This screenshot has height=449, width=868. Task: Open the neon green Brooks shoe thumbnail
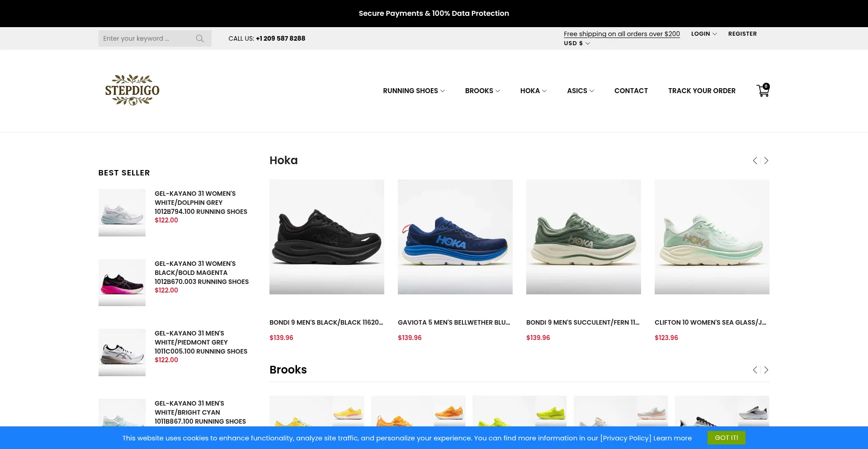coord(519,411)
